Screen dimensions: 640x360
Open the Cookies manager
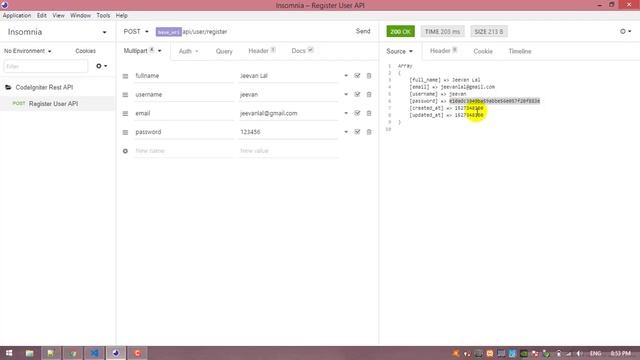tap(85, 51)
